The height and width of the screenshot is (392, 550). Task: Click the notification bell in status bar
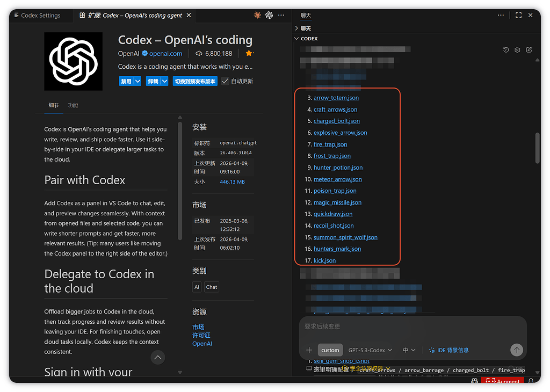pos(531,380)
